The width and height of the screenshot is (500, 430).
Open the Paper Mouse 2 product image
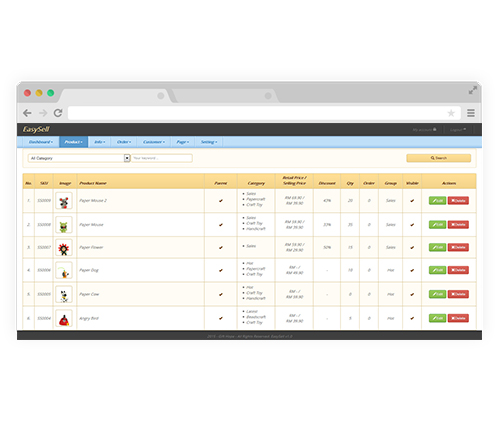click(x=64, y=201)
